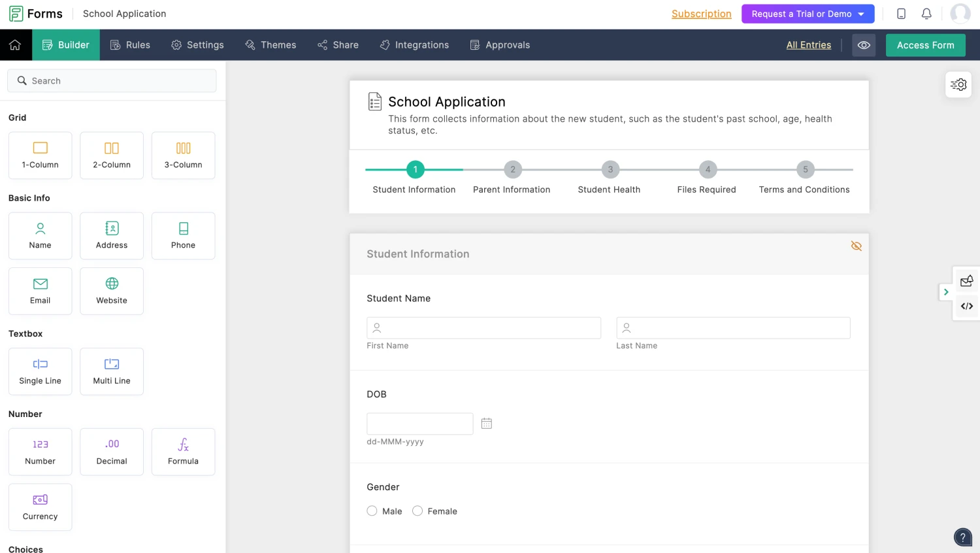980x553 pixels.
Task: Open the Request a Trial or Demo dropdown
Action: [808, 13]
